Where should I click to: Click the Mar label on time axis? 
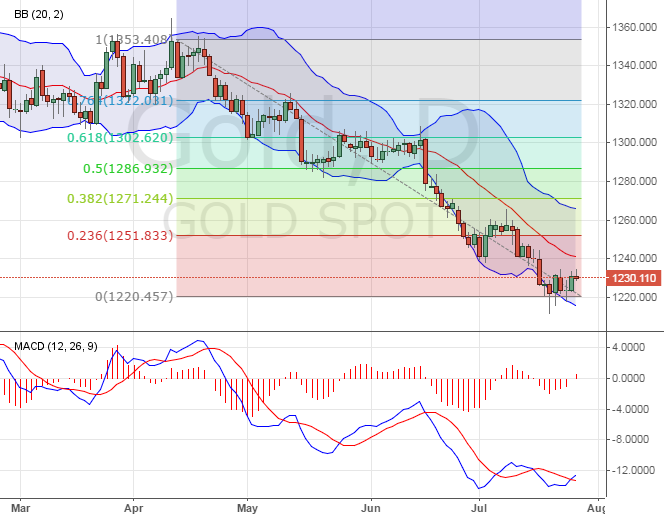20,508
